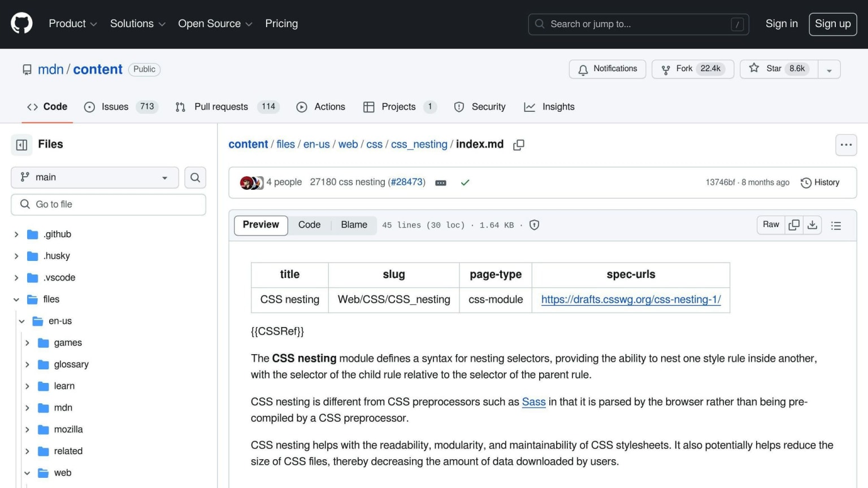Open the security shield icon beside file size

click(x=534, y=225)
